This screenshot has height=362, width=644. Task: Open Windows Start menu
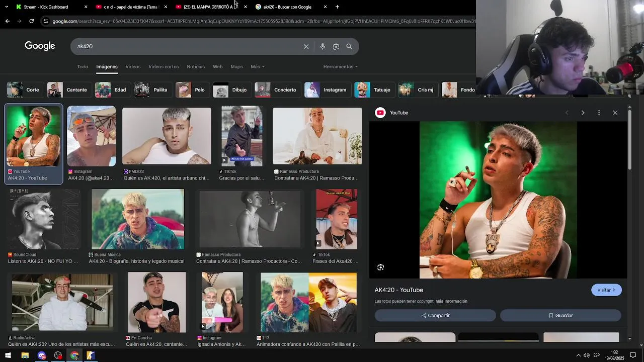point(8,355)
